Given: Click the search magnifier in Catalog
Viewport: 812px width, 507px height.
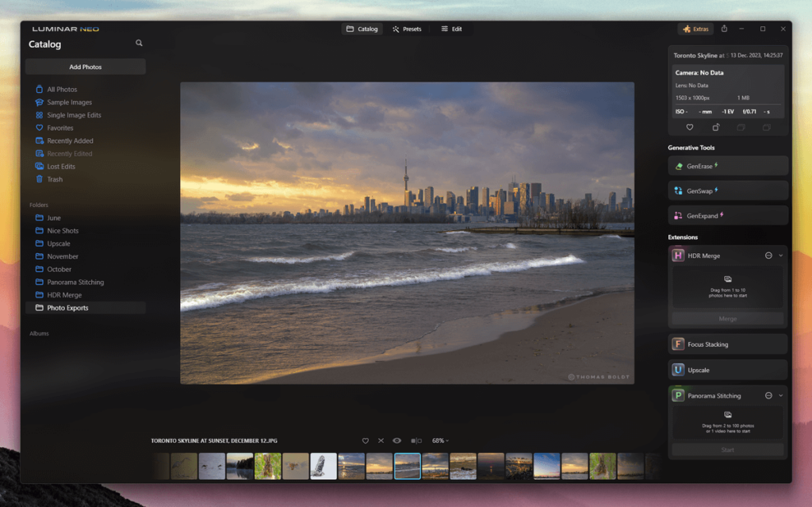Looking at the screenshot, I should coord(140,44).
